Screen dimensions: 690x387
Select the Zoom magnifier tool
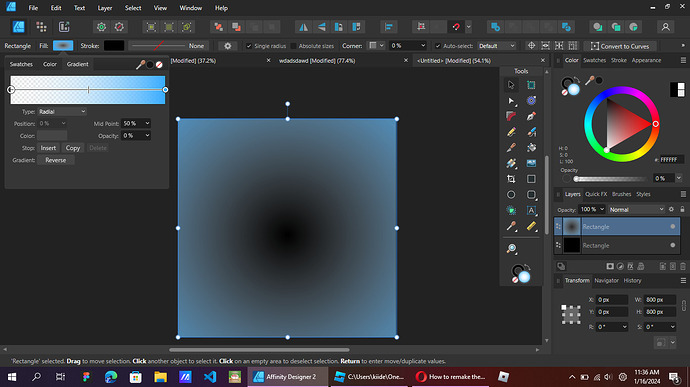pyautogui.click(x=511, y=249)
